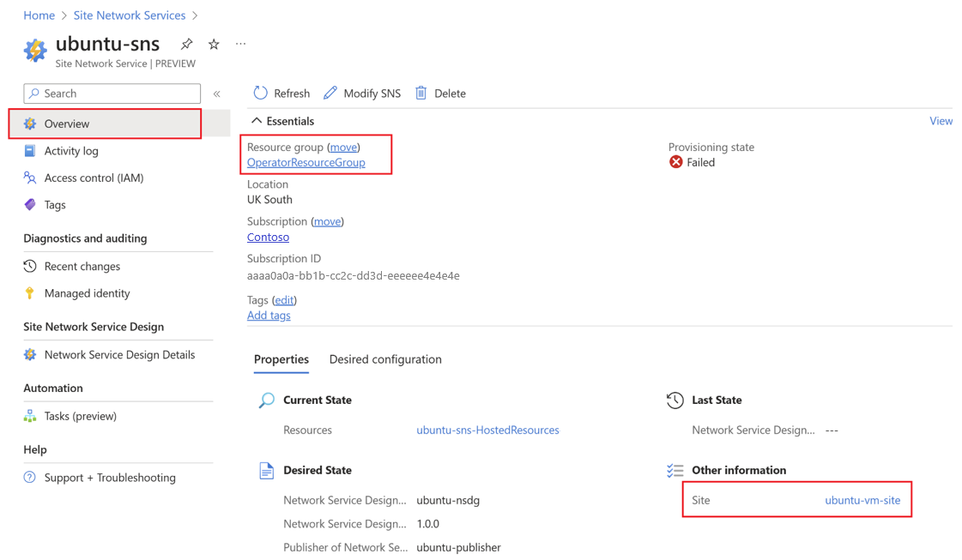
Task: Click the ubuntu-nsdg value
Action: point(448,500)
